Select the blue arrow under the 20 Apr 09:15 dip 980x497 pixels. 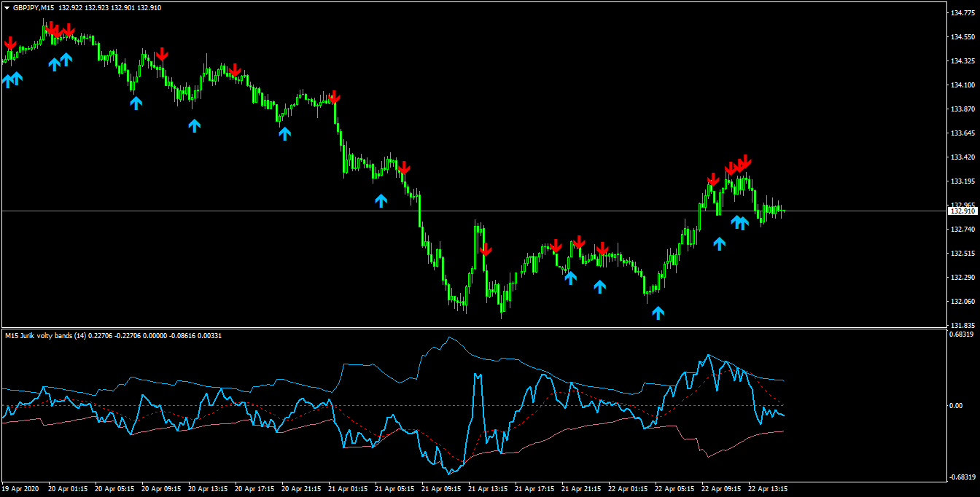point(136,103)
